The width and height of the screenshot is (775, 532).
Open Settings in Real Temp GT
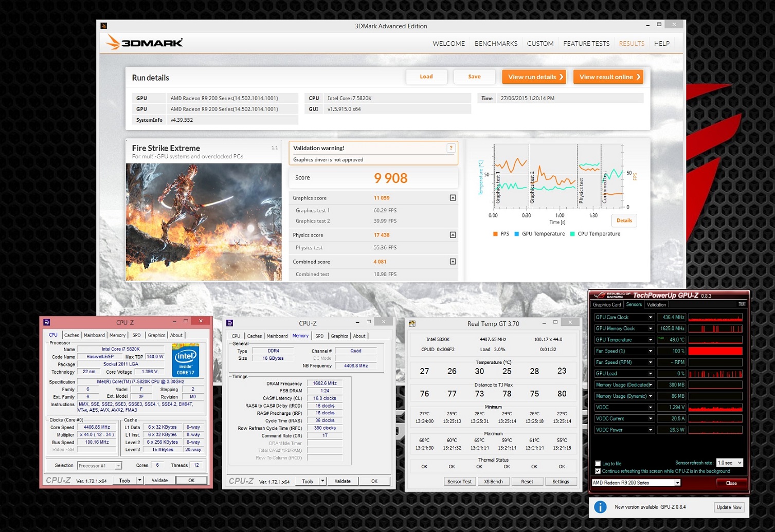561,482
